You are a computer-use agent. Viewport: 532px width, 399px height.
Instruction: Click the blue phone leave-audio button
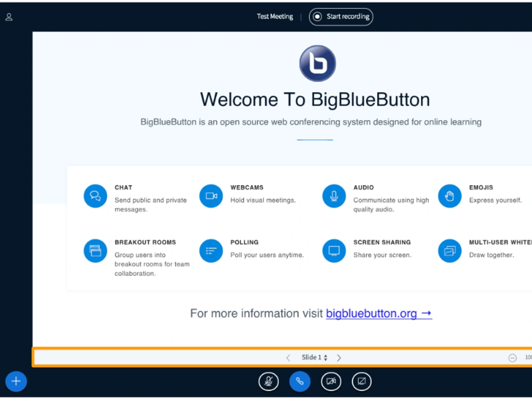coord(300,381)
